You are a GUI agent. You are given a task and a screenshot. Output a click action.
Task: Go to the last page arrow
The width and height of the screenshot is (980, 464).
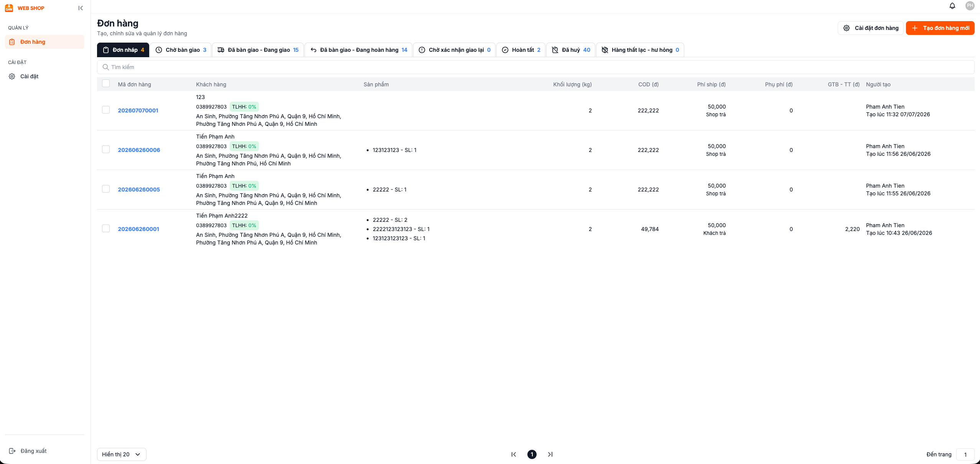[x=550, y=454]
